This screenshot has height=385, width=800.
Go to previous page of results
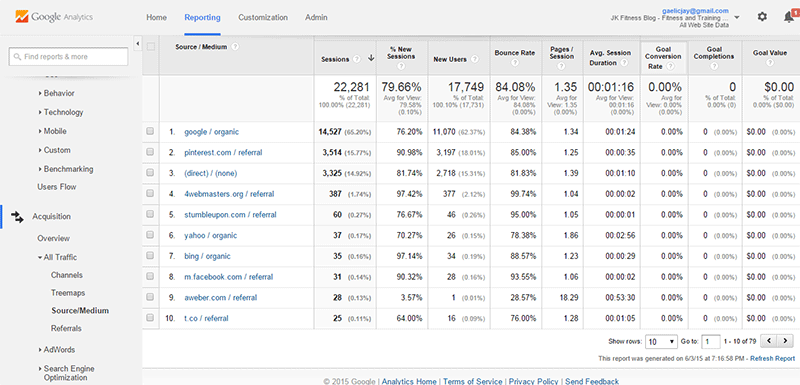point(768,341)
